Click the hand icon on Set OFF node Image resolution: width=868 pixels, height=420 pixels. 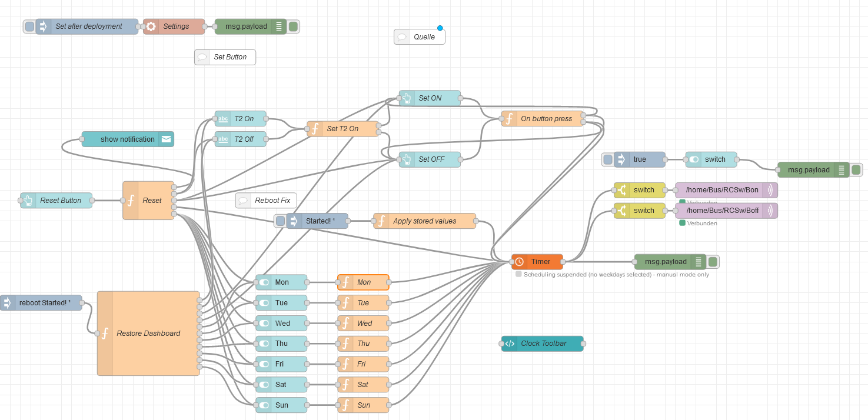coord(407,159)
